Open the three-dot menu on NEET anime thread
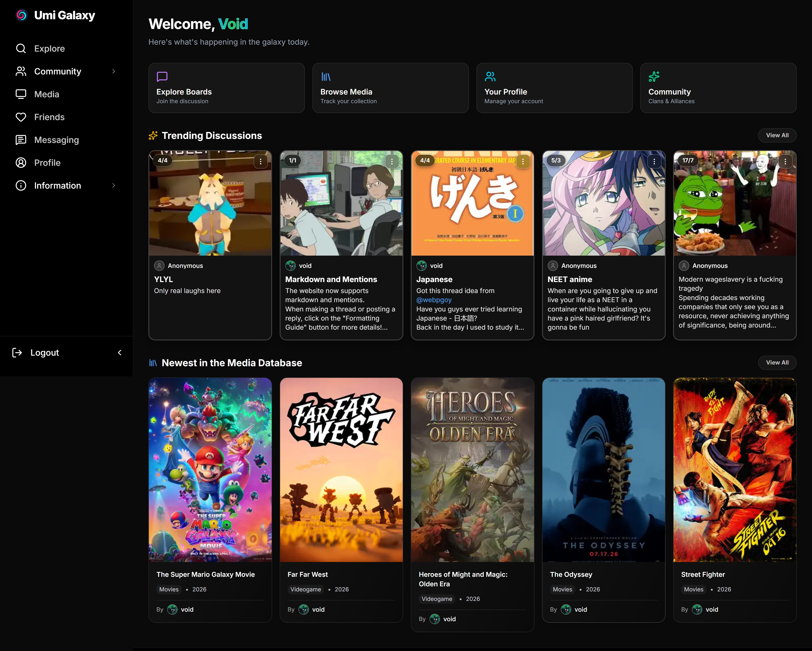This screenshot has height=651, width=812. (x=654, y=162)
